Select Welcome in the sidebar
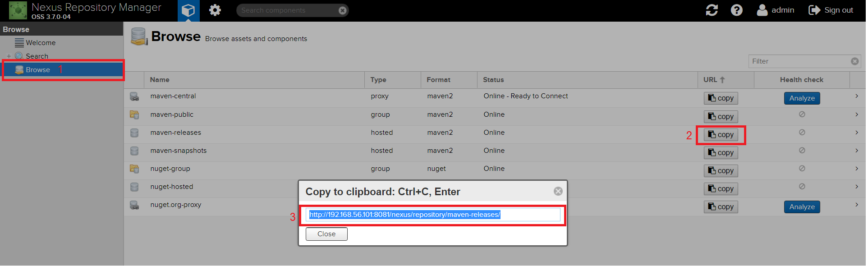 tap(41, 43)
